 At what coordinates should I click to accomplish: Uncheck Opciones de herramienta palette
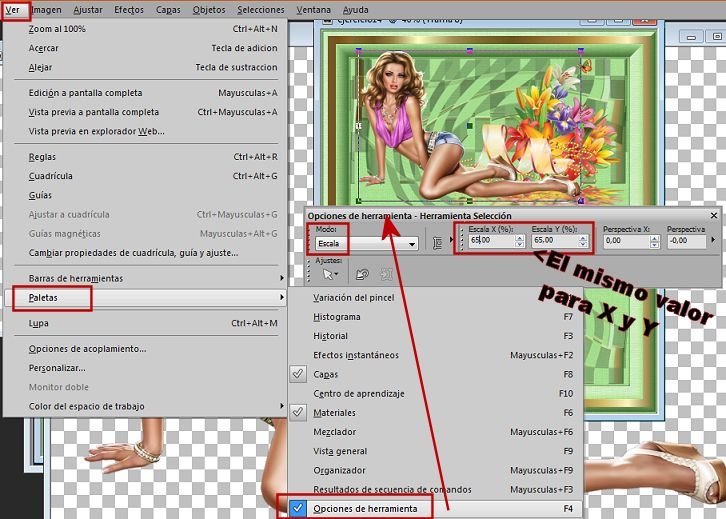[434, 509]
